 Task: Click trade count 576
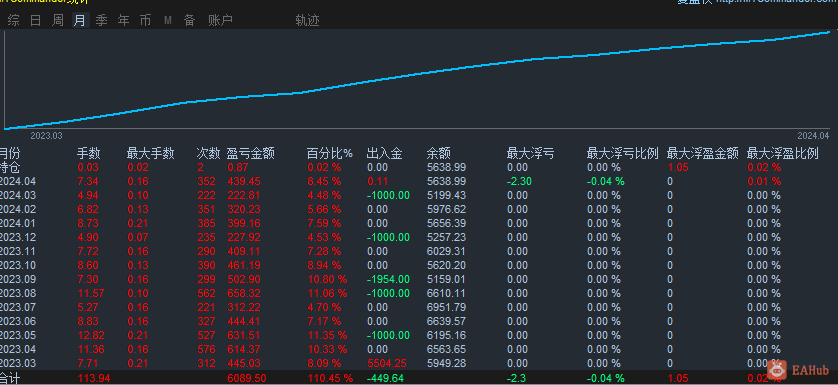(x=206, y=349)
